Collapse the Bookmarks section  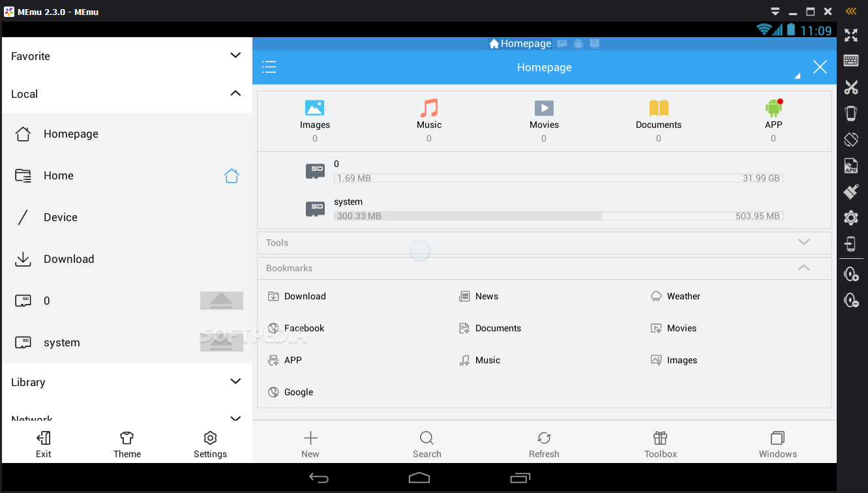[x=545, y=268]
